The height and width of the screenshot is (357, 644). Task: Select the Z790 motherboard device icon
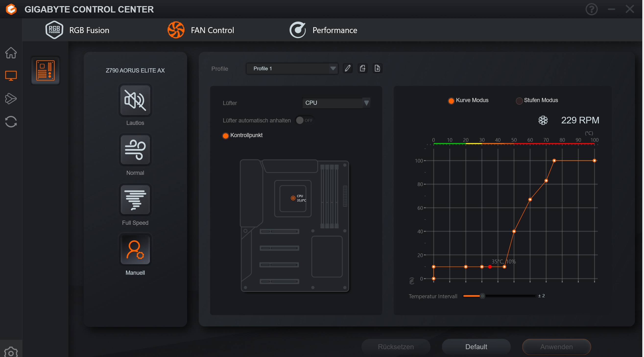pos(45,71)
